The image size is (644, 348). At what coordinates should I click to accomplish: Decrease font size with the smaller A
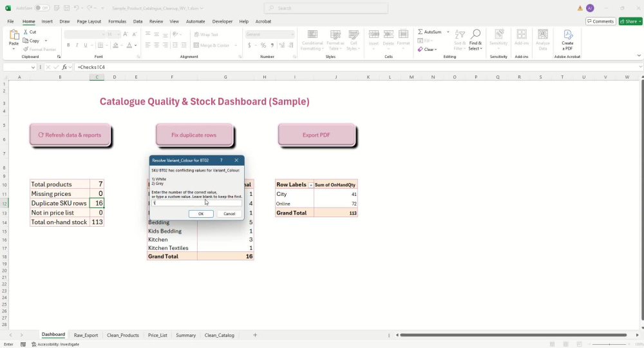tap(135, 35)
